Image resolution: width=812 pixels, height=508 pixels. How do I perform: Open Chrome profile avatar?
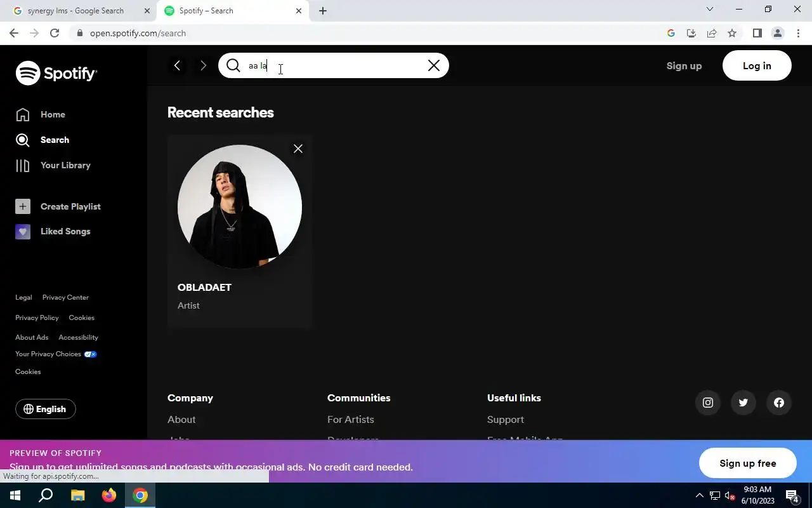pos(778,33)
